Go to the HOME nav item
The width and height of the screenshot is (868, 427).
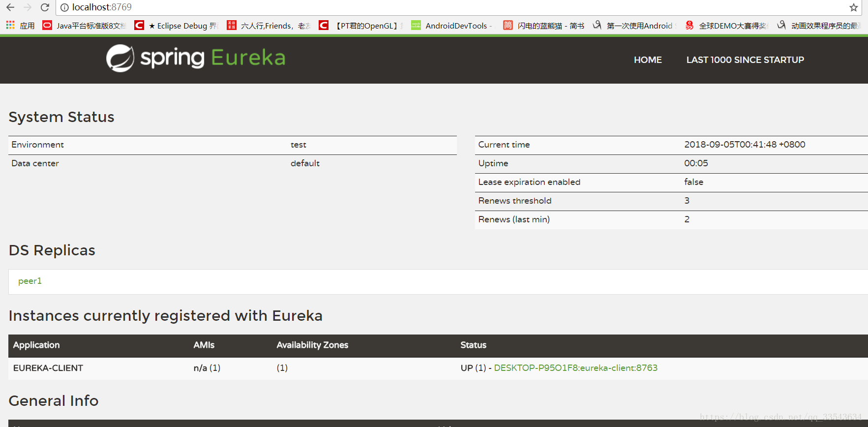point(648,60)
